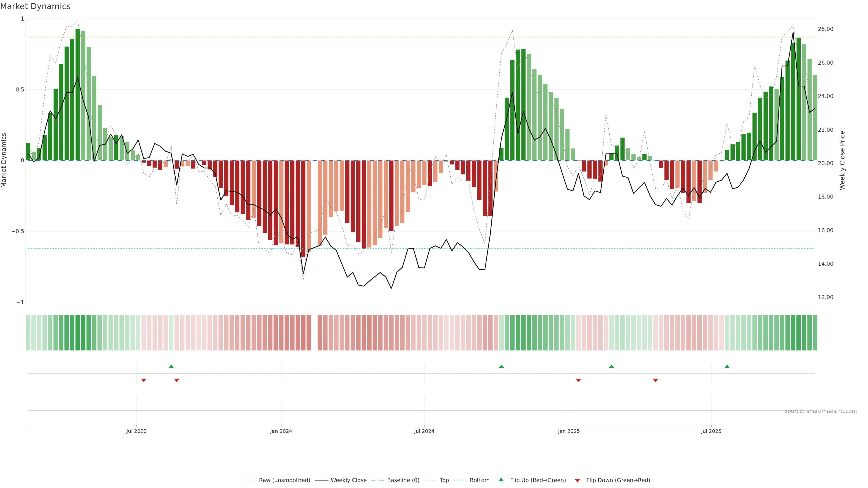Click the Jul 2025 x-axis label
This screenshot has height=488, width=868.
coord(711,432)
